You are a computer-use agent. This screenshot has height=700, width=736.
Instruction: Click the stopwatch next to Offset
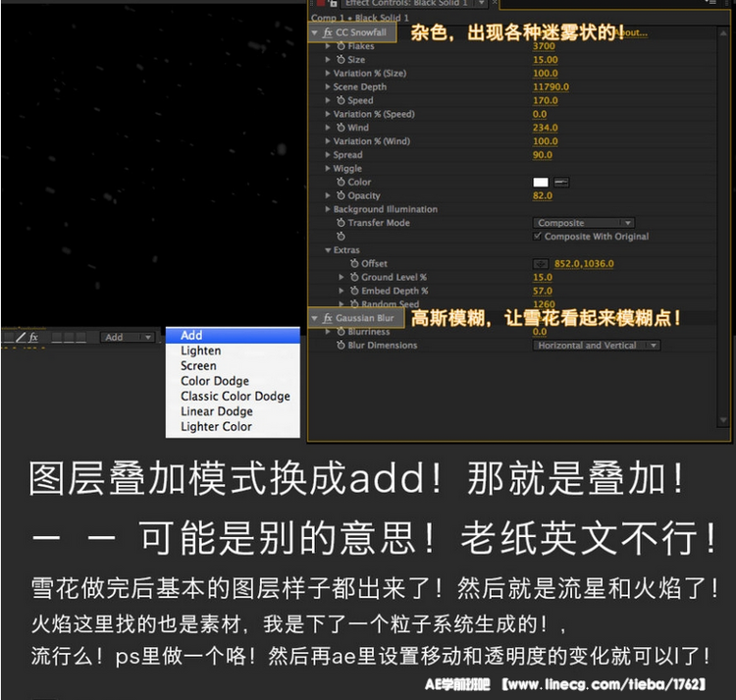pyautogui.click(x=354, y=264)
